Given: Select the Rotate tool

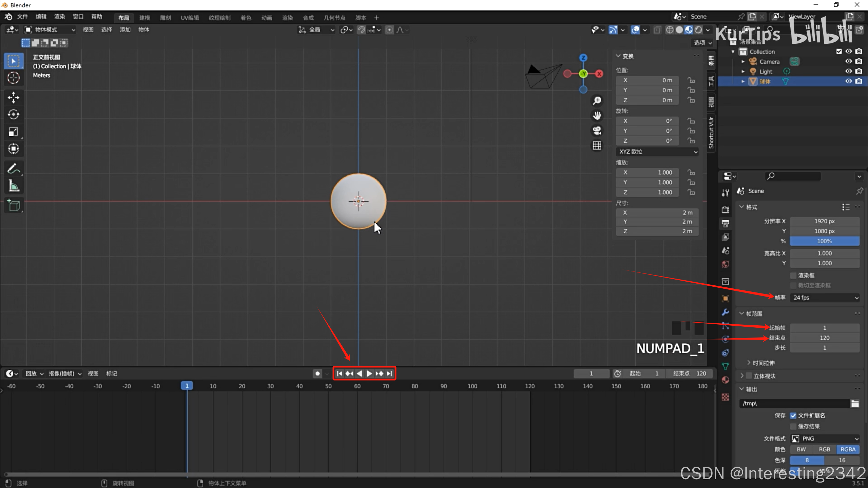Looking at the screenshot, I should click(x=14, y=115).
